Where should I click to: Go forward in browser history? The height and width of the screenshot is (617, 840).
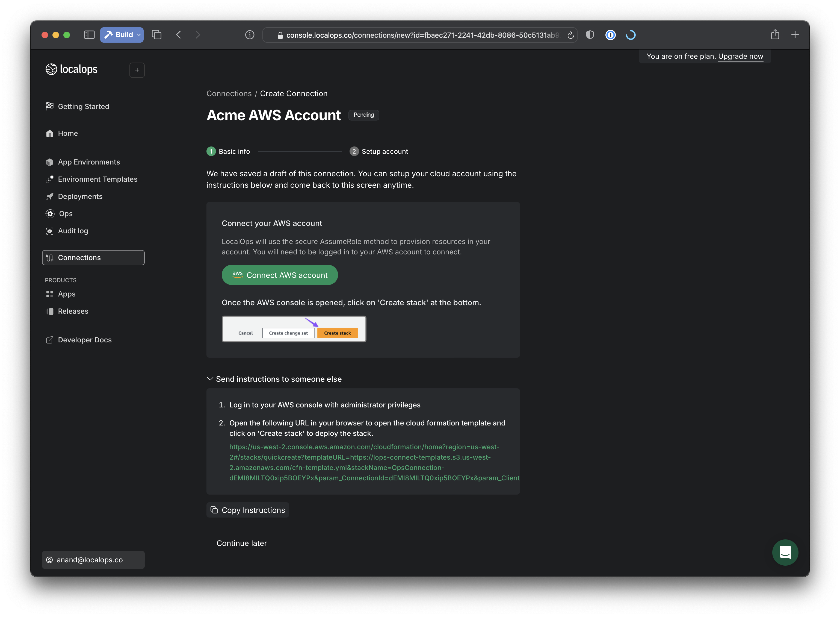click(198, 35)
